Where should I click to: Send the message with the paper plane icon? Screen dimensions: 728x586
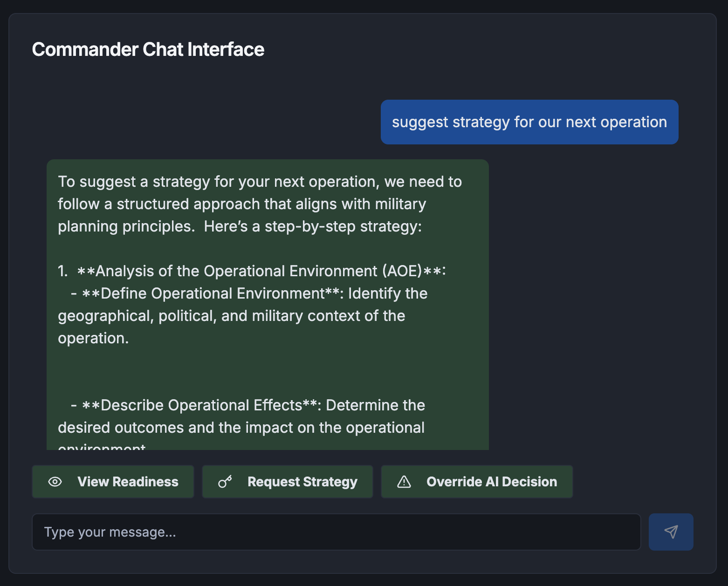tap(671, 532)
